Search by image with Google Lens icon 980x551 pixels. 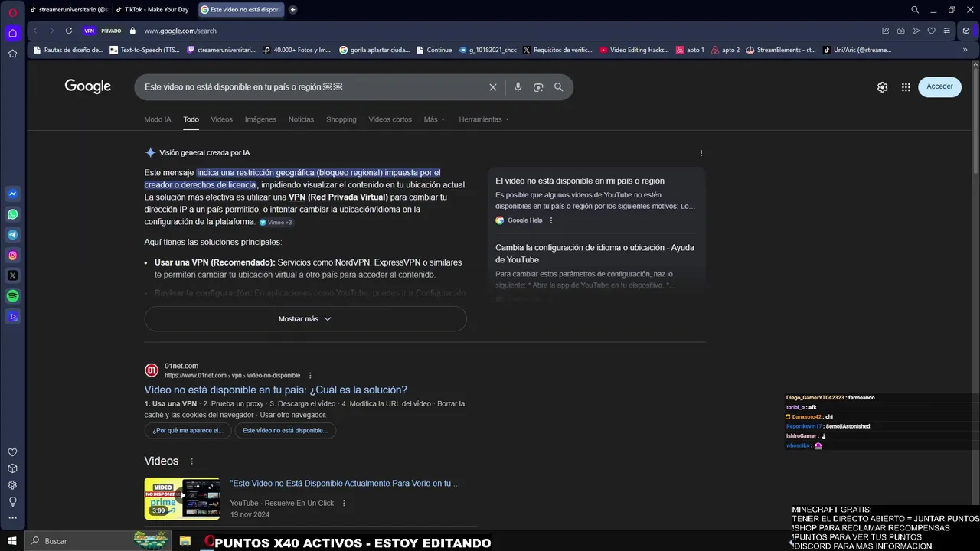(538, 87)
